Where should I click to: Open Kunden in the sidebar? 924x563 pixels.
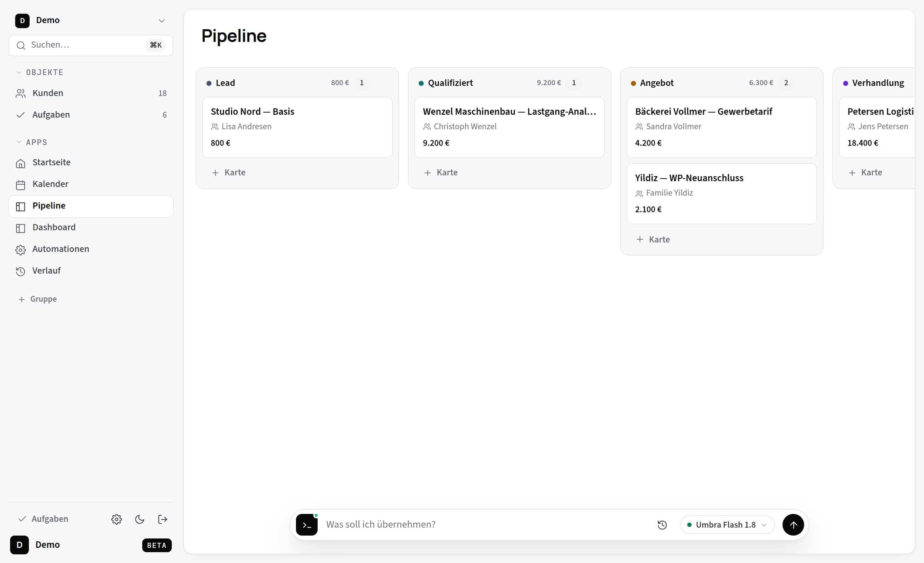[91, 93]
